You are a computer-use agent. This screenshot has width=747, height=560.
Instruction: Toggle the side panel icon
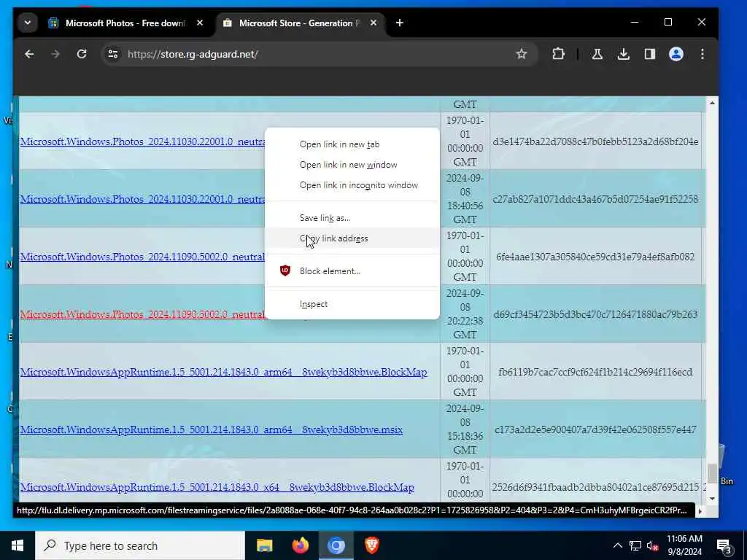coord(650,54)
